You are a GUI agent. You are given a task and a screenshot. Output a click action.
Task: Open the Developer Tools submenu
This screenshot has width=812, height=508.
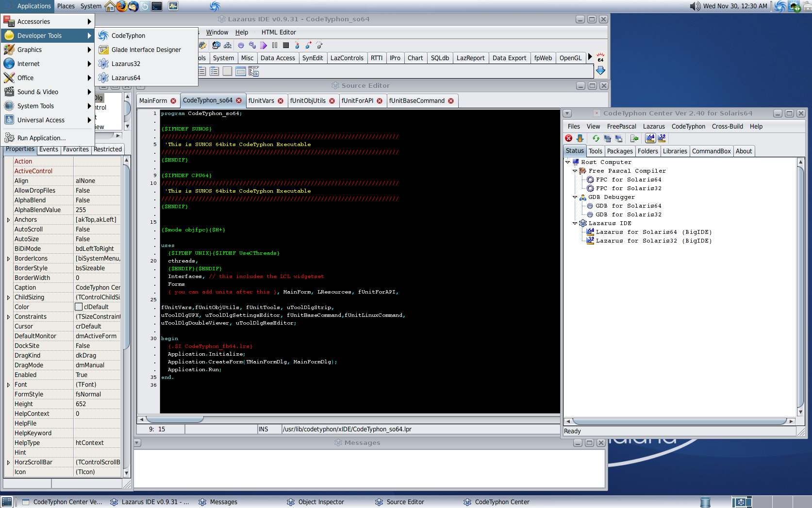click(47, 35)
